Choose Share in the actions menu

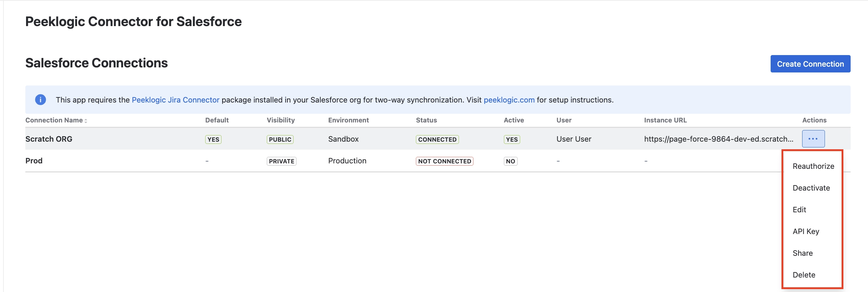(802, 253)
